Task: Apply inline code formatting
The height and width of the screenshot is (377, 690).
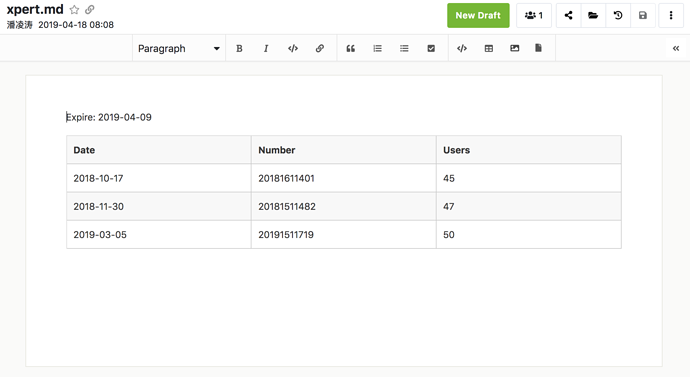Action: [x=293, y=48]
